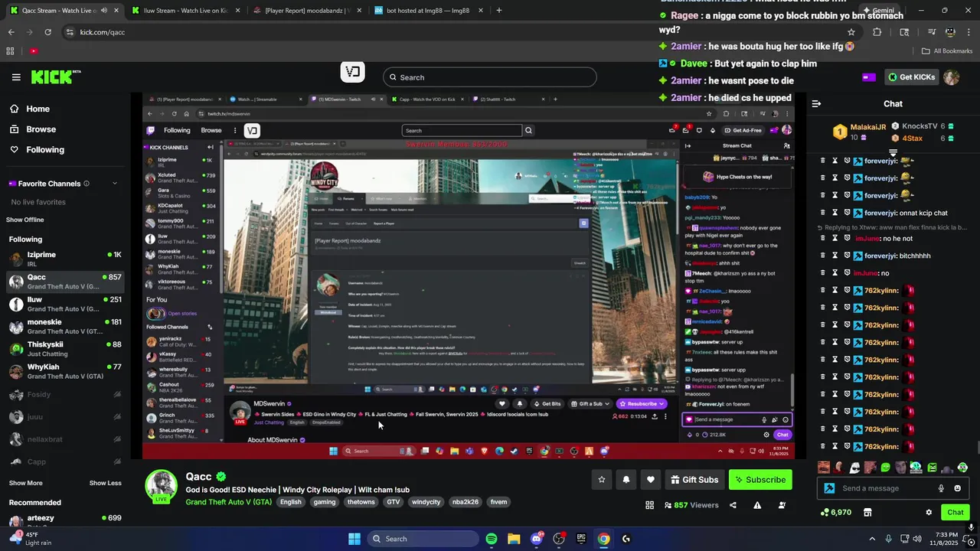Image resolution: width=980 pixels, height=551 pixels.
Task: Click Show More in Following list
Action: [x=25, y=483]
